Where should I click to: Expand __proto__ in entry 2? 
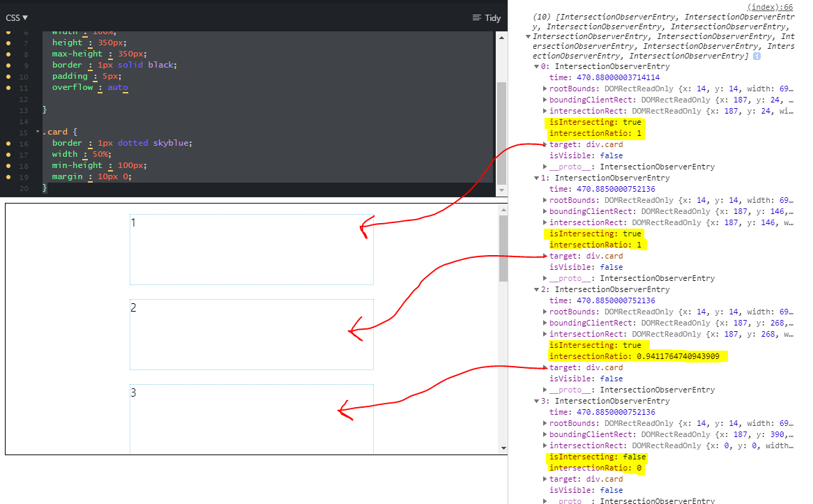(x=545, y=390)
